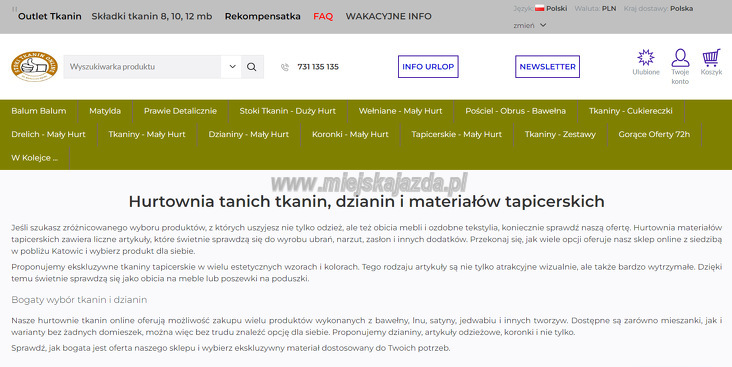Image resolution: width=732 pixels, height=367 pixels.
Task: Open Tkaniny - Cukiereczki category
Action: click(631, 111)
